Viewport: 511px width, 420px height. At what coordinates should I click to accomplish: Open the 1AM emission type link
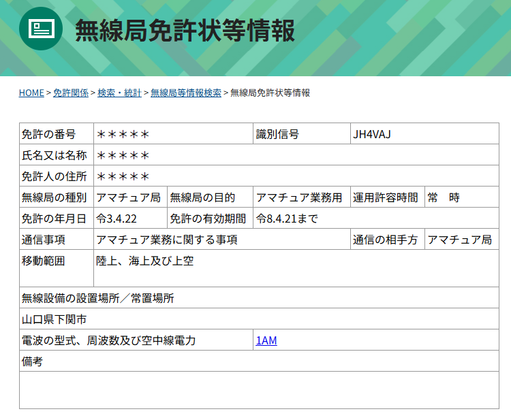tap(266, 340)
